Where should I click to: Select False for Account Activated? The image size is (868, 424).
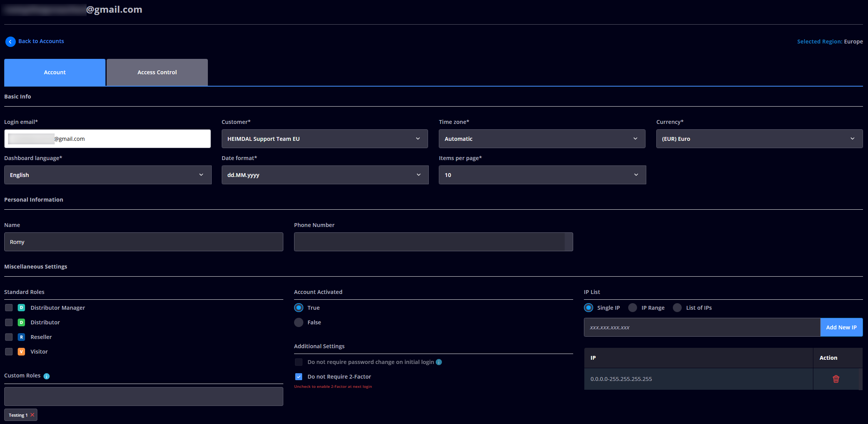pos(299,322)
